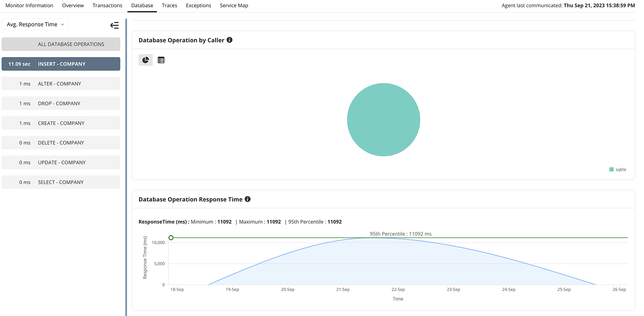The image size is (644, 316).
Task: Choose the DELETE - COMPANY operation
Action: (x=61, y=142)
